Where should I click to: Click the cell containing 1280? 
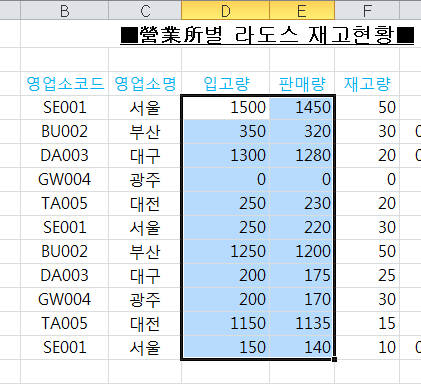(x=302, y=156)
